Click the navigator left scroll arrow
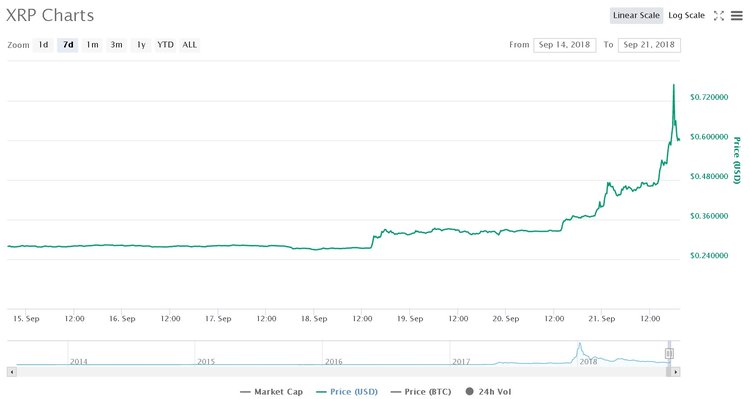The height and width of the screenshot is (399, 750). coord(12,372)
